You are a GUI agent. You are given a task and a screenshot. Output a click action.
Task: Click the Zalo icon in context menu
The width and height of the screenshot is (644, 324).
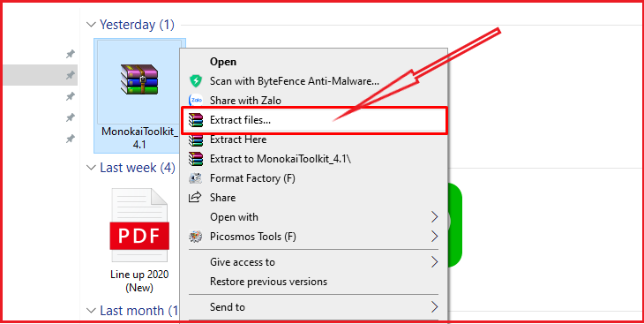pyautogui.click(x=196, y=100)
